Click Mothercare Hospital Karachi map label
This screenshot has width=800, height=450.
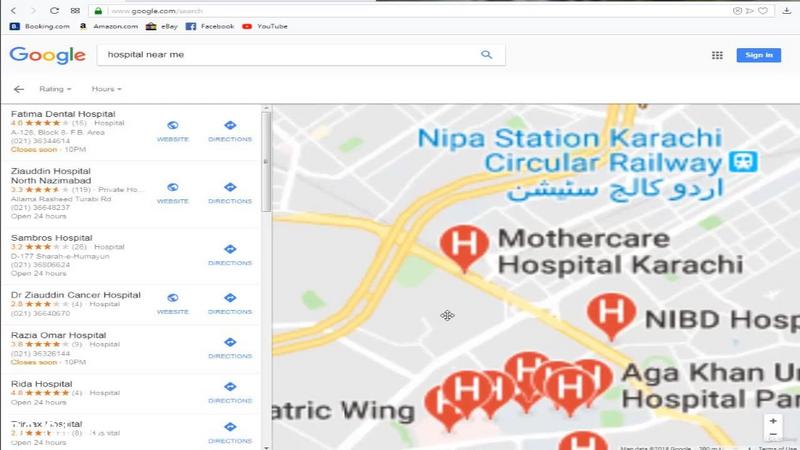[x=620, y=252]
